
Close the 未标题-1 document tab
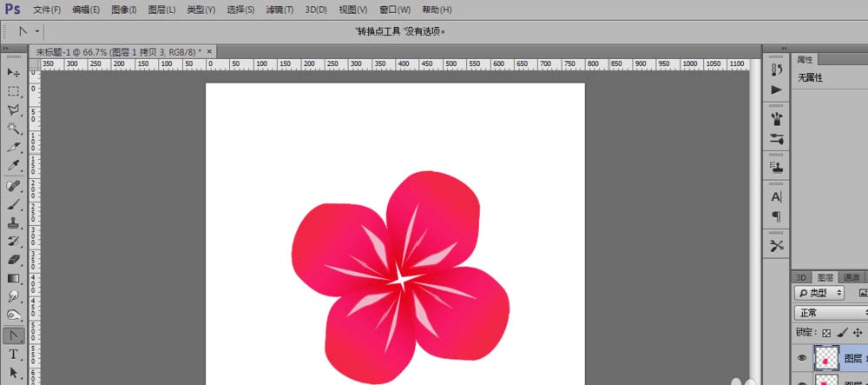click(209, 51)
